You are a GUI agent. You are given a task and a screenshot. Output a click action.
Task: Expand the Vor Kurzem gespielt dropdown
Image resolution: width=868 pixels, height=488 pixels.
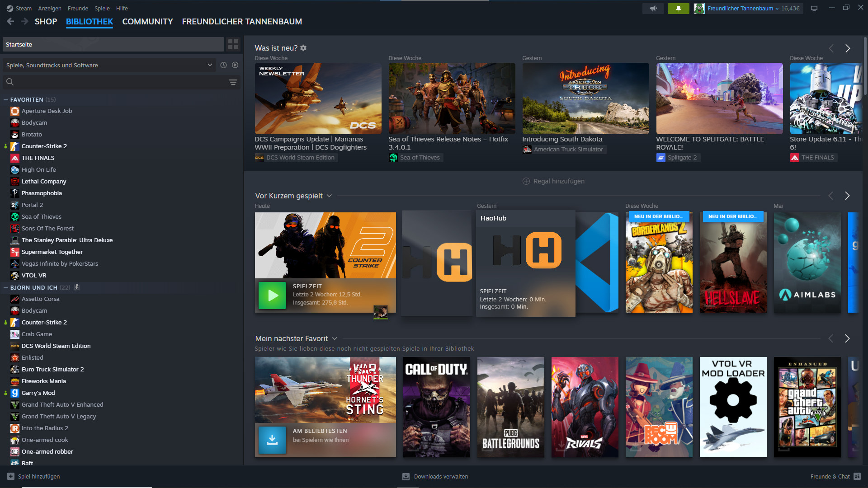pyautogui.click(x=329, y=196)
